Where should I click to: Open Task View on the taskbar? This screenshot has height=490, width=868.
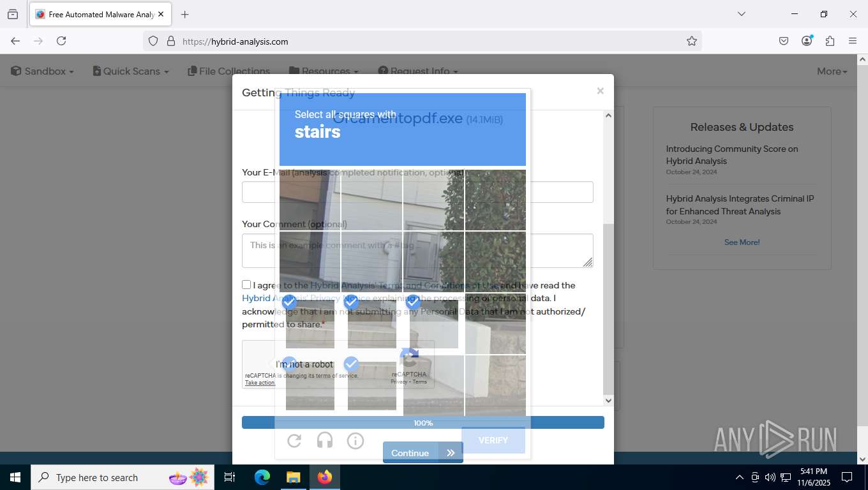click(230, 477)
